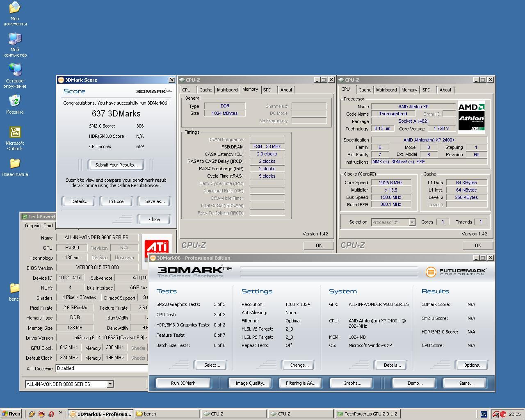The width and height of the screenshot is (525, 420).
Task: Click Submit Your Results button
Action: pos(116,165)
